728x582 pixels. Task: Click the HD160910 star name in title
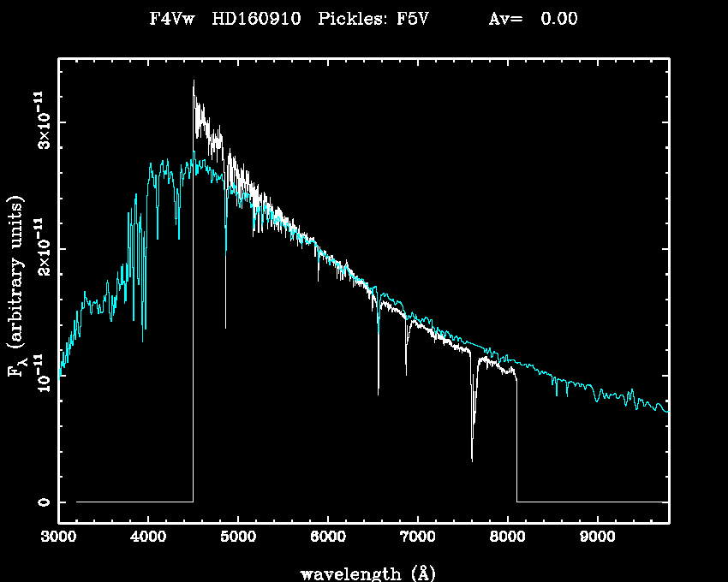click(x=256, y=19)
